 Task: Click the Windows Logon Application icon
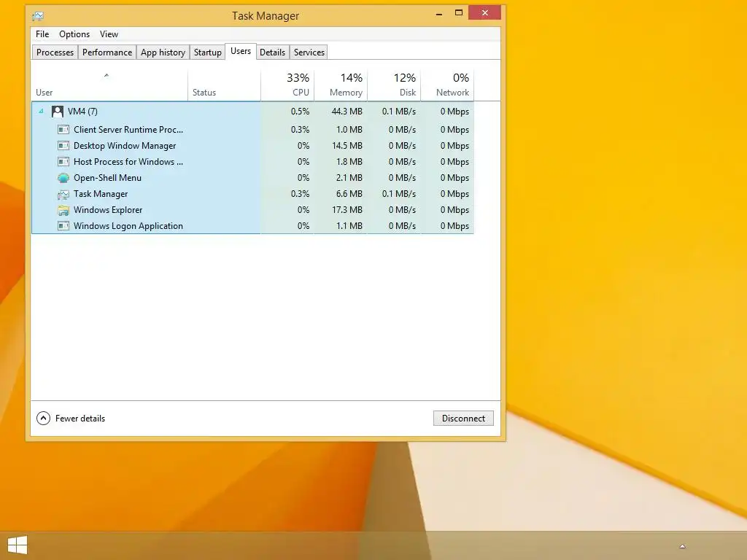(x=63, y=226)
